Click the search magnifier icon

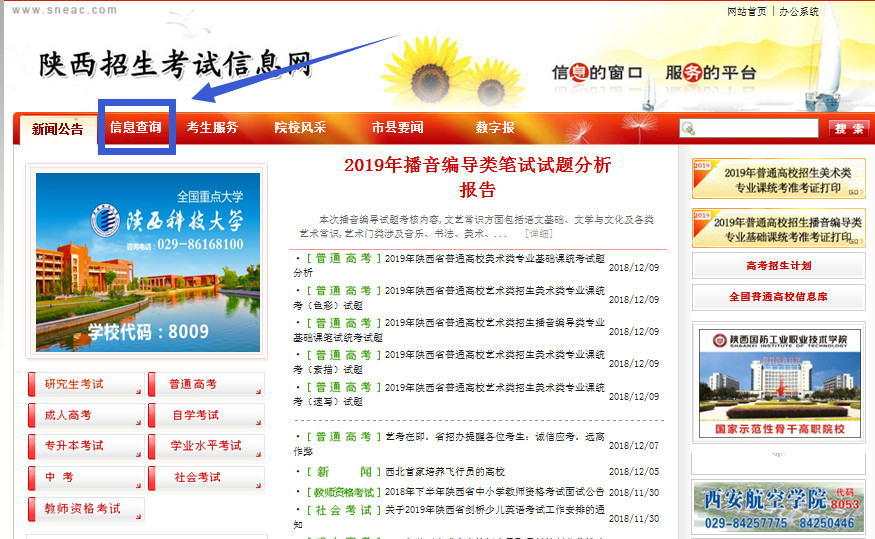[689, 128]
